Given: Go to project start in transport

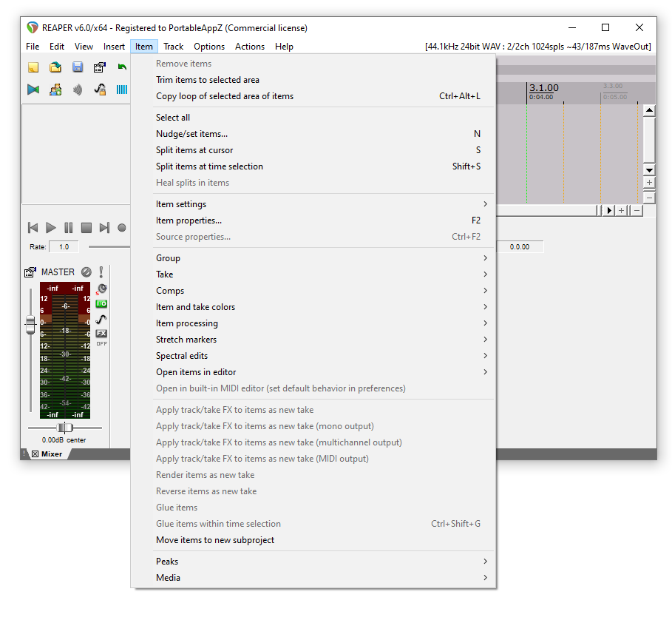Looking at the screenshot, I should pyautogui.click(x=33, y=228).
